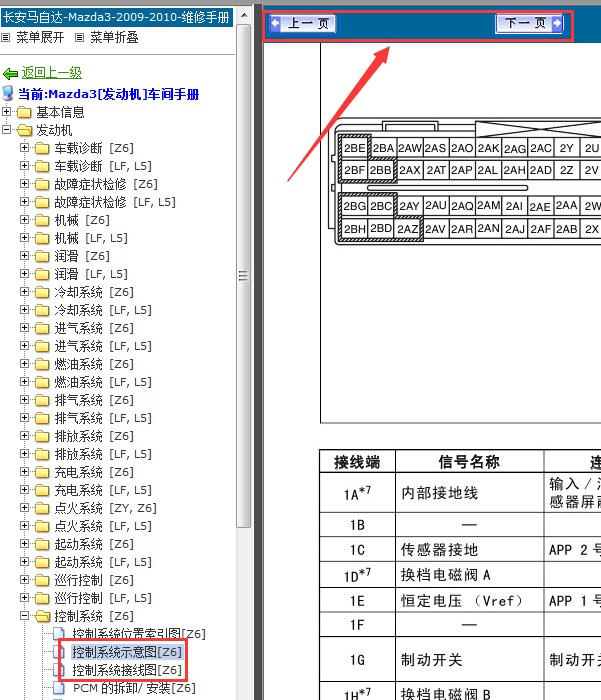
Task: Click the green back arrow icon
Action: click(x=10, y=73)
